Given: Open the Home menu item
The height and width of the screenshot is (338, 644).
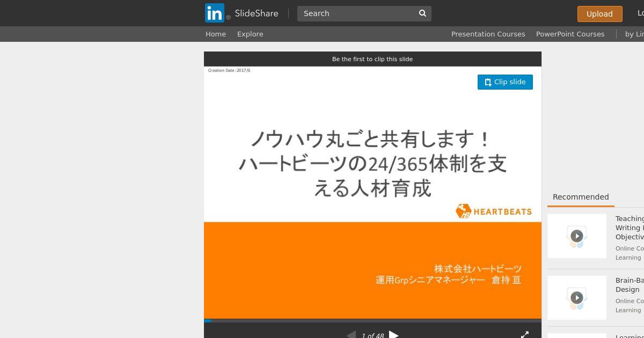Looking at the screenshot, I should pyautogui.click(x=216, y=34).
